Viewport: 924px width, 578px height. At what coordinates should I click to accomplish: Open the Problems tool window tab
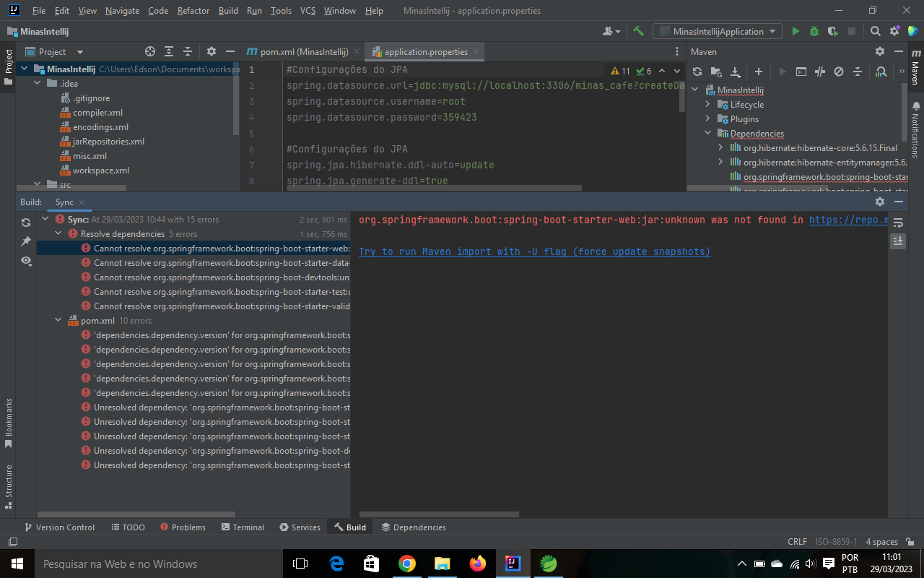(x=183, y=527)
